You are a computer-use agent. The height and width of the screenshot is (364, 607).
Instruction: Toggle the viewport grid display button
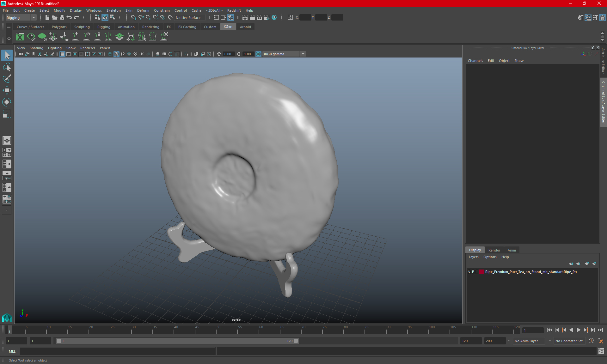click(x=62, y=54)
